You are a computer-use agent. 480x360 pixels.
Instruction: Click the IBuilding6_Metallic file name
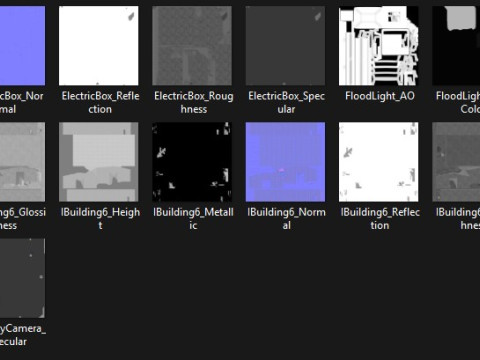[193, 219]
